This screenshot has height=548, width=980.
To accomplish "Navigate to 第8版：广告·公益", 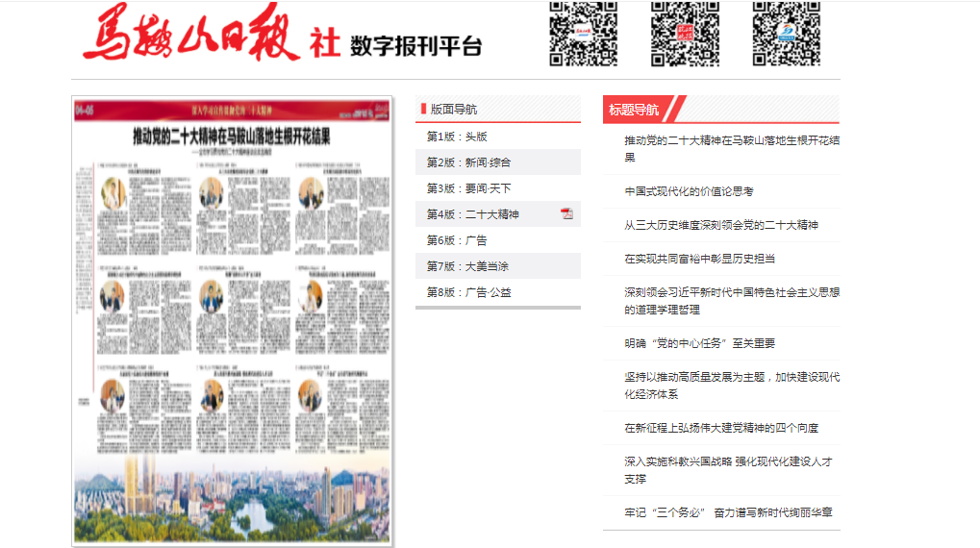I will (468, 292).
